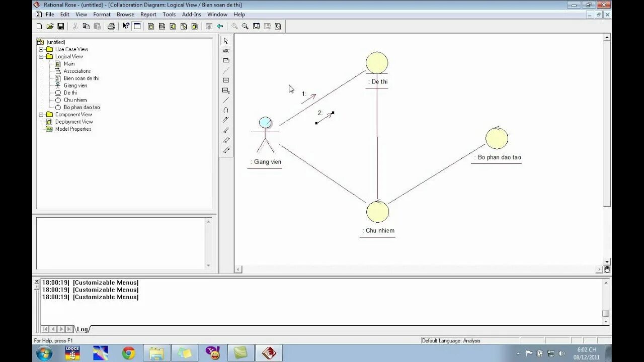
Task: Click the Browse State Machine Diagram icon
Action: [x=184, y=26]
